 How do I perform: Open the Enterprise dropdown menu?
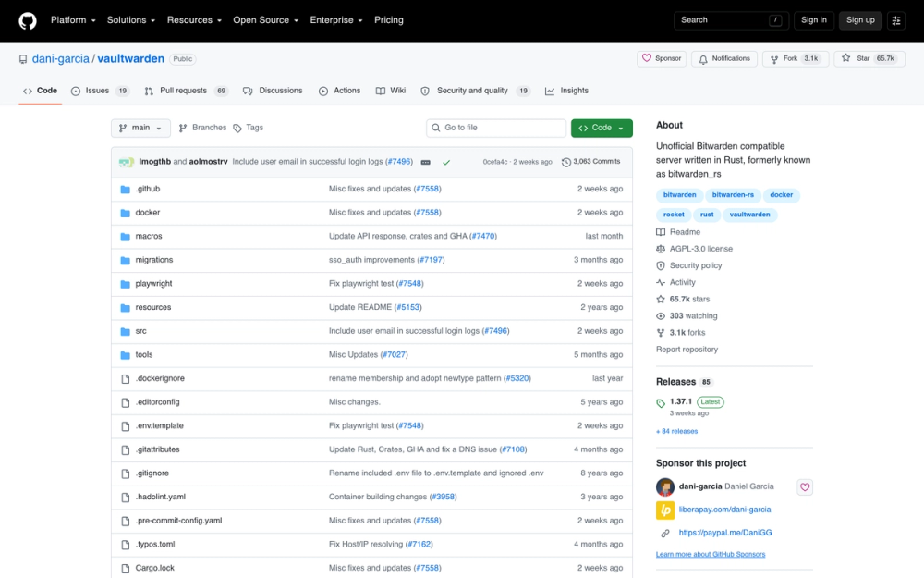tap(336, 20)
